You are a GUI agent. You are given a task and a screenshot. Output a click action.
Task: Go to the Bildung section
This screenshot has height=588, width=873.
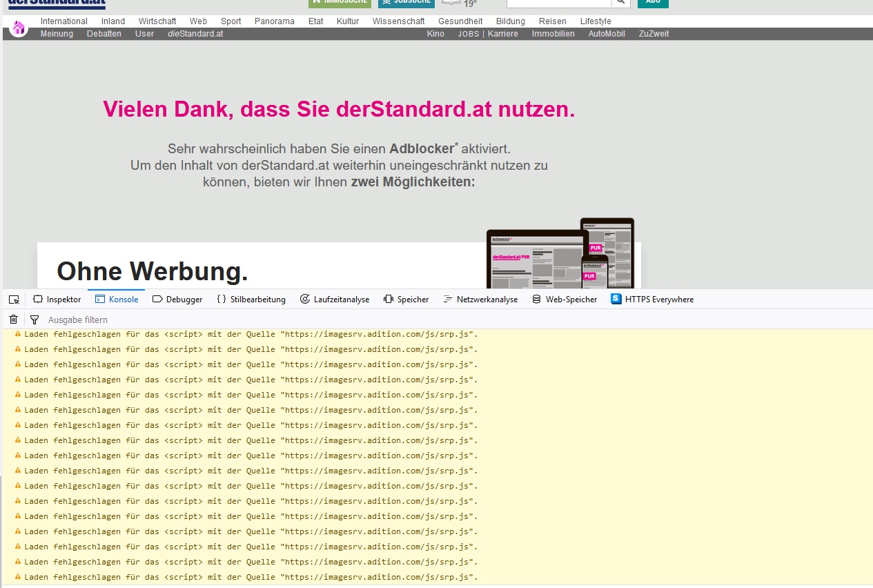pyautogui.click(x=511, y=21)
